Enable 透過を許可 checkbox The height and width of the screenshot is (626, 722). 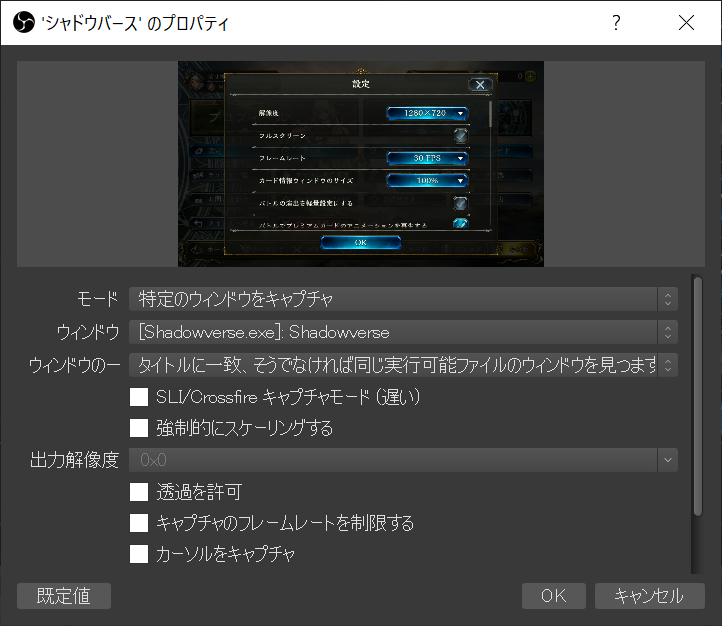tap(139, 492)
